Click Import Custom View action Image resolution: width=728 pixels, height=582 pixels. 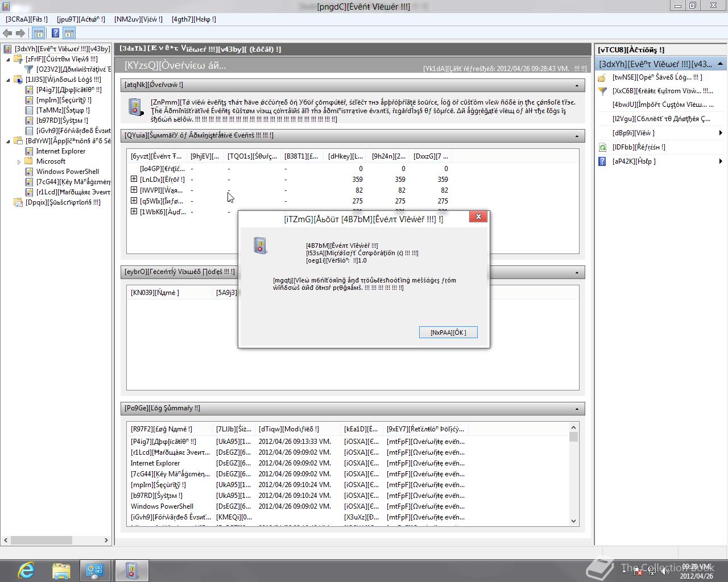click(663, 105)
